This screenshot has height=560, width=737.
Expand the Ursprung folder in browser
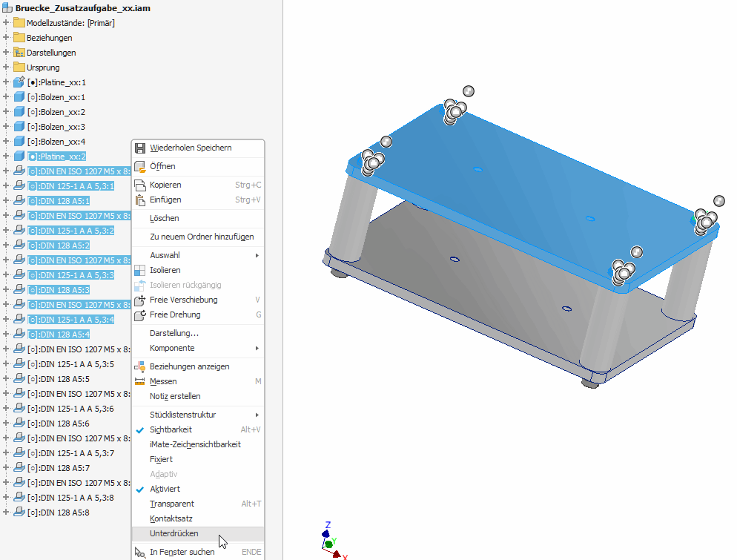click(x=6, y=67)
